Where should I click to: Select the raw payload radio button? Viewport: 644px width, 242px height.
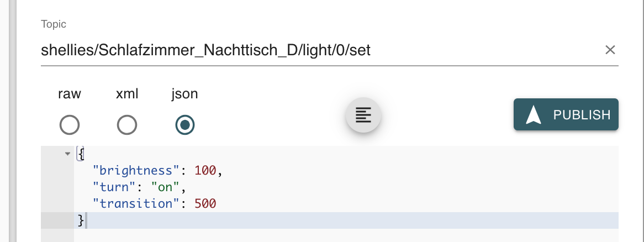(70, 125)
